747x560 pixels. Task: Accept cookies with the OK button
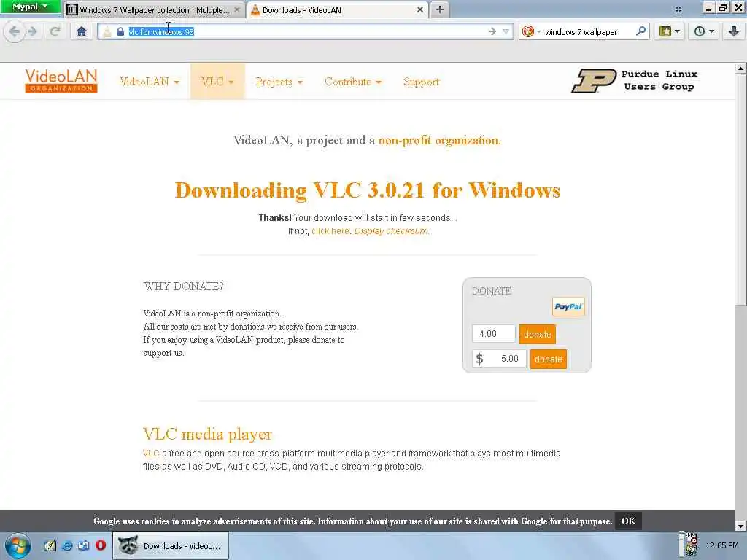(x=628, y=521)
